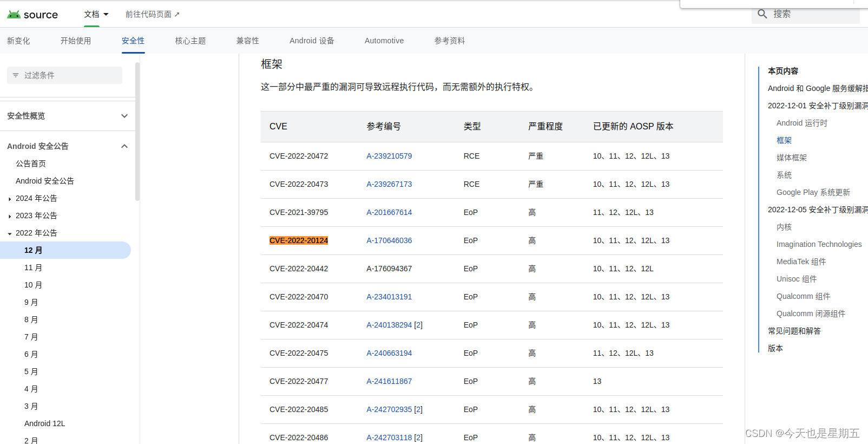
Task: Select the 8 月 bulletin
Action: point(31,319)
